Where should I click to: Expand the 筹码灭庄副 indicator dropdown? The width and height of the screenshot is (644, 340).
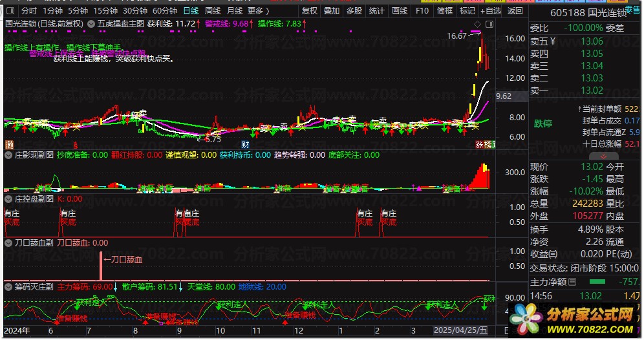(8, 287)
